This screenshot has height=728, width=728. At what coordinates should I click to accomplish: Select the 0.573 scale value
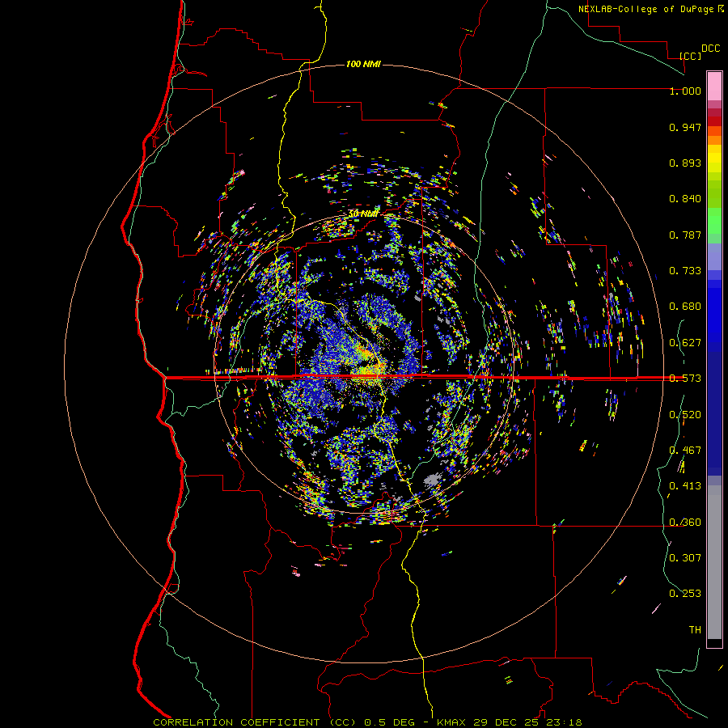pyautogui.click(x=685, y=379)
